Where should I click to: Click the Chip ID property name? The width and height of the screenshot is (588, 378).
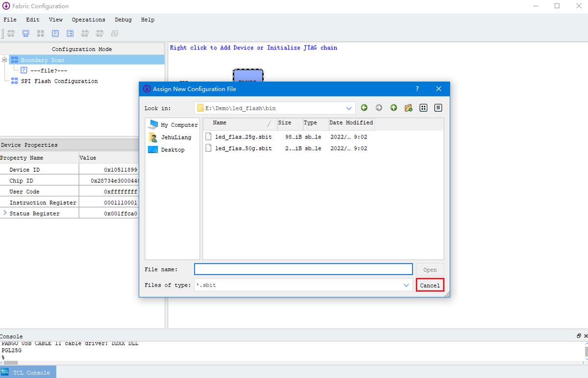pos(21,181)
